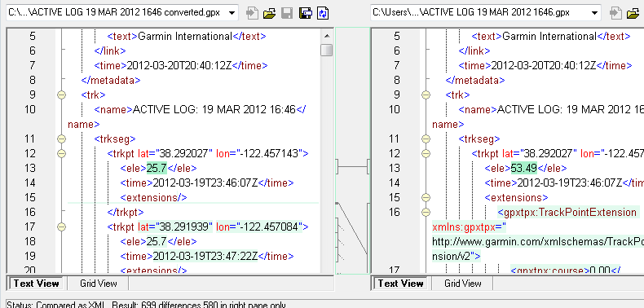Switch right pane to Text View tab
644x308 pixels.
tap(401, 284)
